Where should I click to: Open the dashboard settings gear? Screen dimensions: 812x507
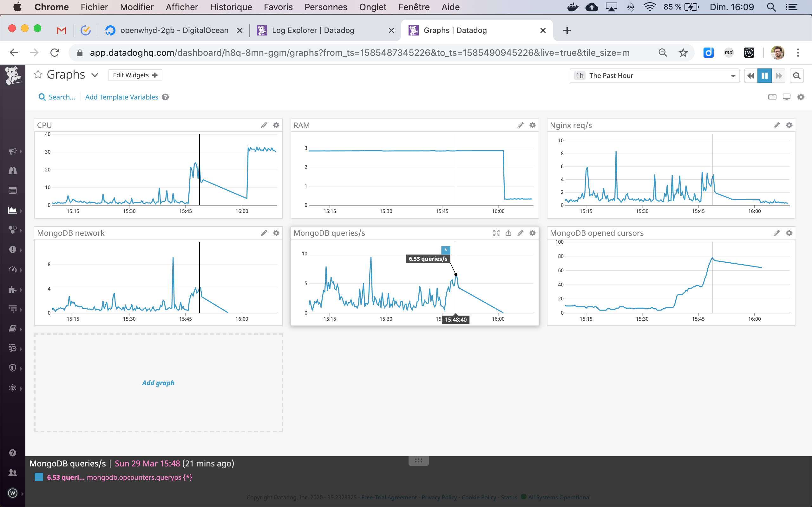(801, 97)
